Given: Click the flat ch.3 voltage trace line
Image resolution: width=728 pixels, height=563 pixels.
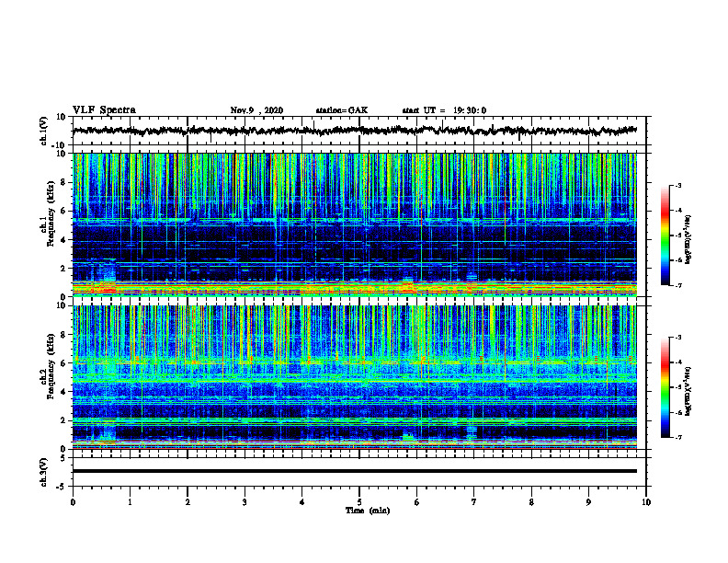Looking at the screenshot, I should pos(355,471).
